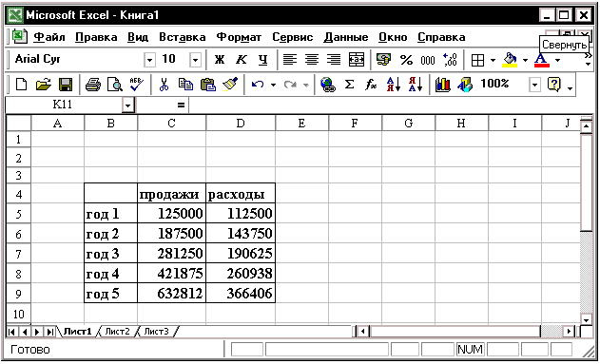The width and height of the screenshot is (600, 364).
Task: Open the Drawing toolbar icon
Action: [465, 85]
